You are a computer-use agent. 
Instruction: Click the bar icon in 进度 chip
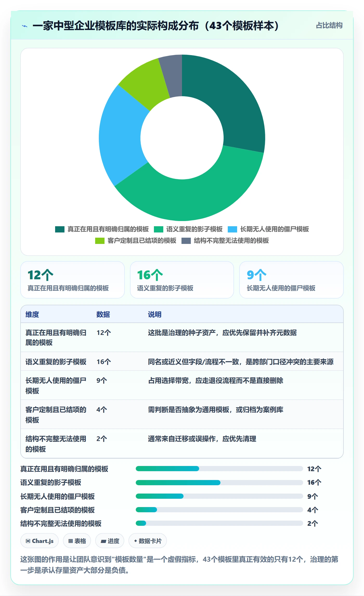[x=103, y=541]
